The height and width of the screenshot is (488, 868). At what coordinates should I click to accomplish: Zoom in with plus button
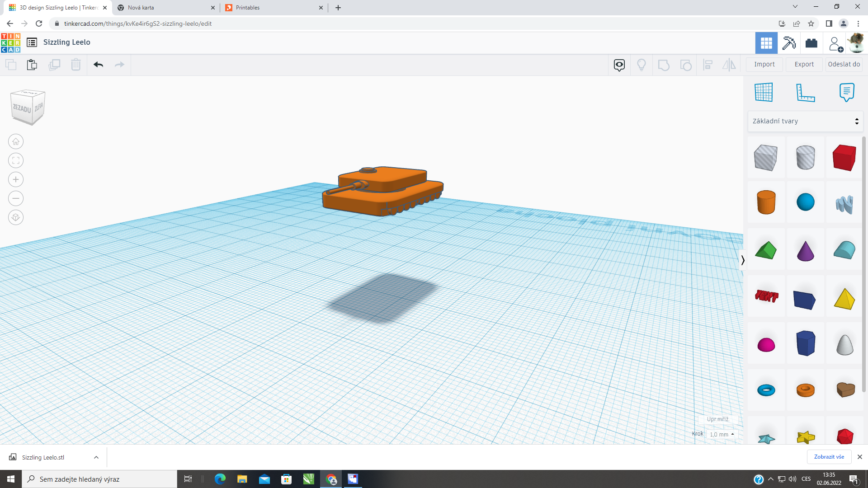16,179
